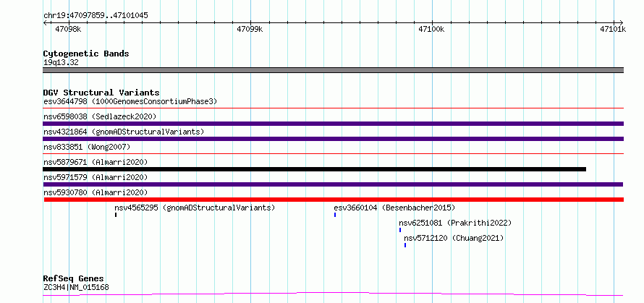Screen dimensions: 644x303
Task: Click the left arrowhead of the ruler
Action: tap(45, 22)
